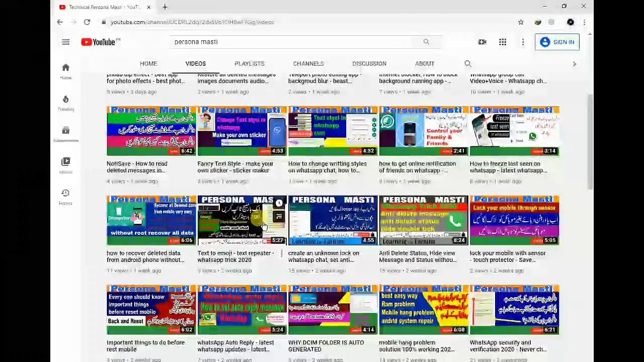
Task: Open the CHANNELS tab
Action: tap(308, 64)
